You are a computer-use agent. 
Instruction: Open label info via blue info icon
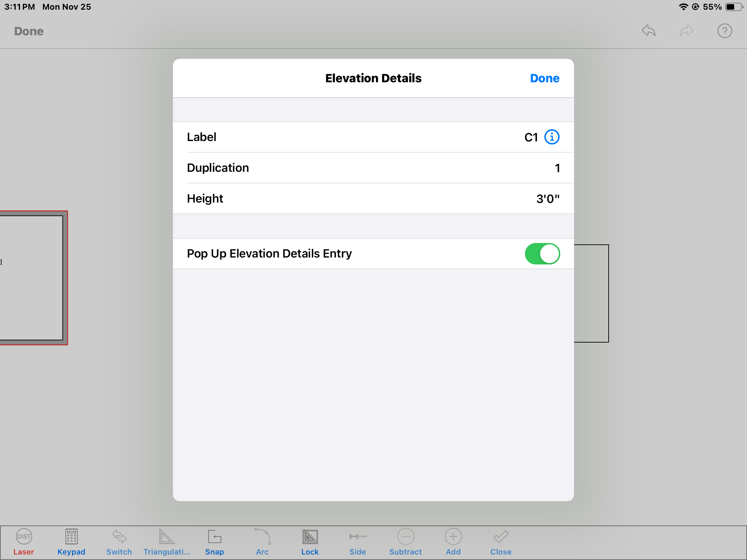coord(552,137)
